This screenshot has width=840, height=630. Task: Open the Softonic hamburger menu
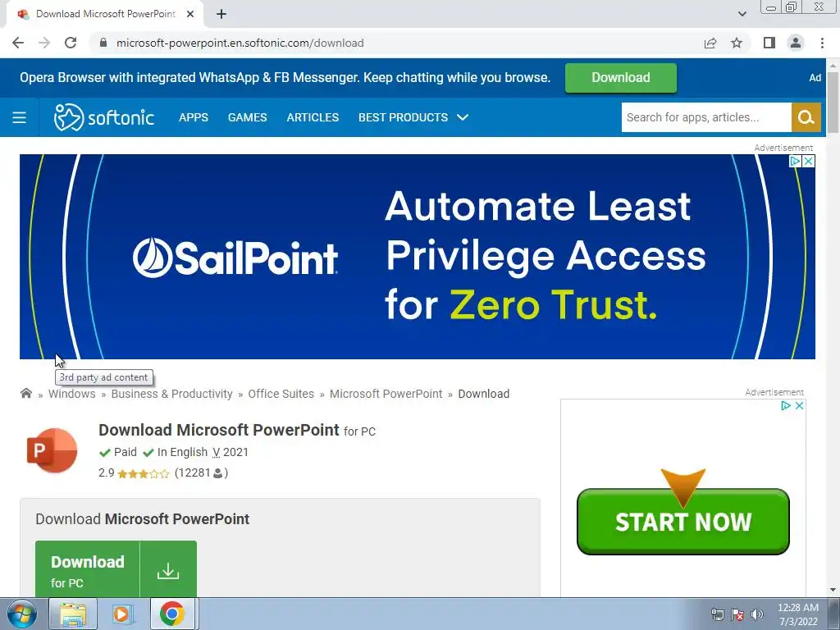(20, 117)
